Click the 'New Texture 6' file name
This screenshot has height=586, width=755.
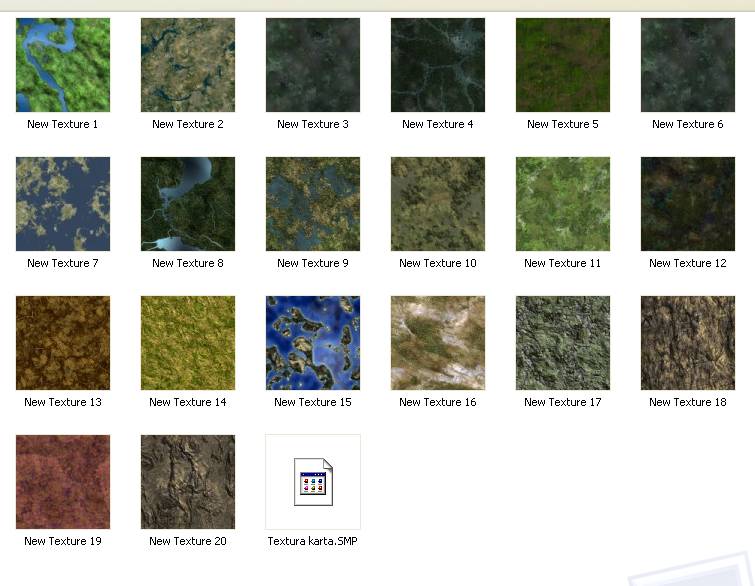688,124
